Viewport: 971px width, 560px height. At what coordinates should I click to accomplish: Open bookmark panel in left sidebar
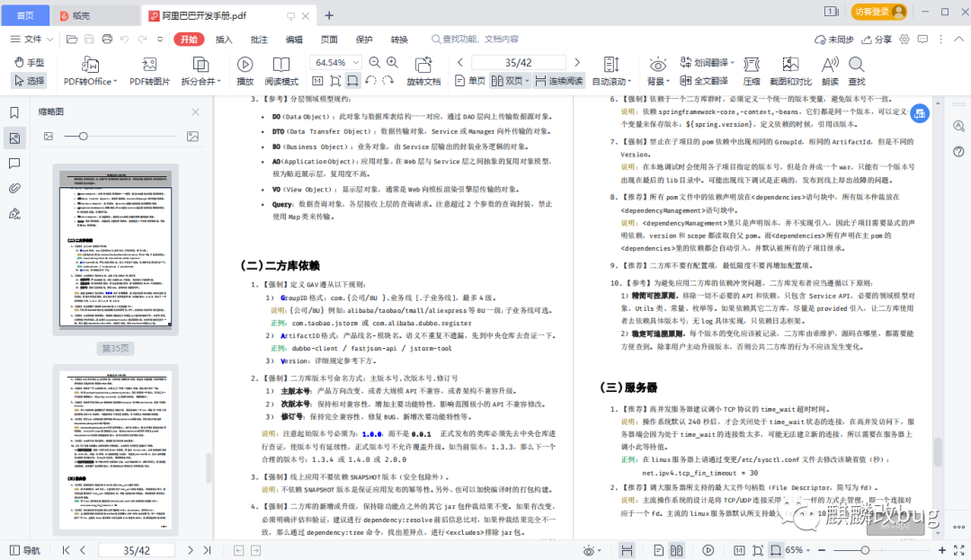[x=14, y=112]
